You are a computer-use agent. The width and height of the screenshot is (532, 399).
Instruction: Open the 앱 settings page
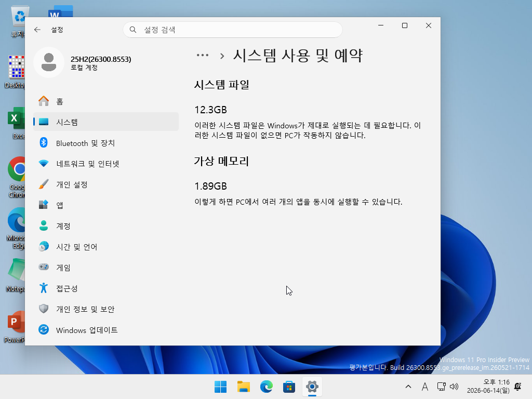(x=106, y=205)
